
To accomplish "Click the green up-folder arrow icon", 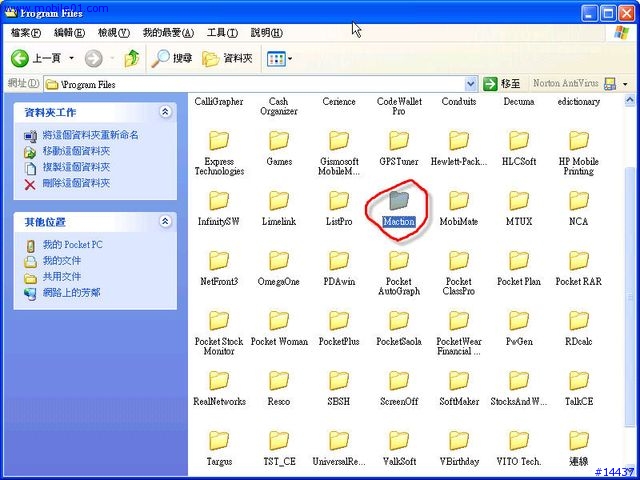I will pos(131,59).
